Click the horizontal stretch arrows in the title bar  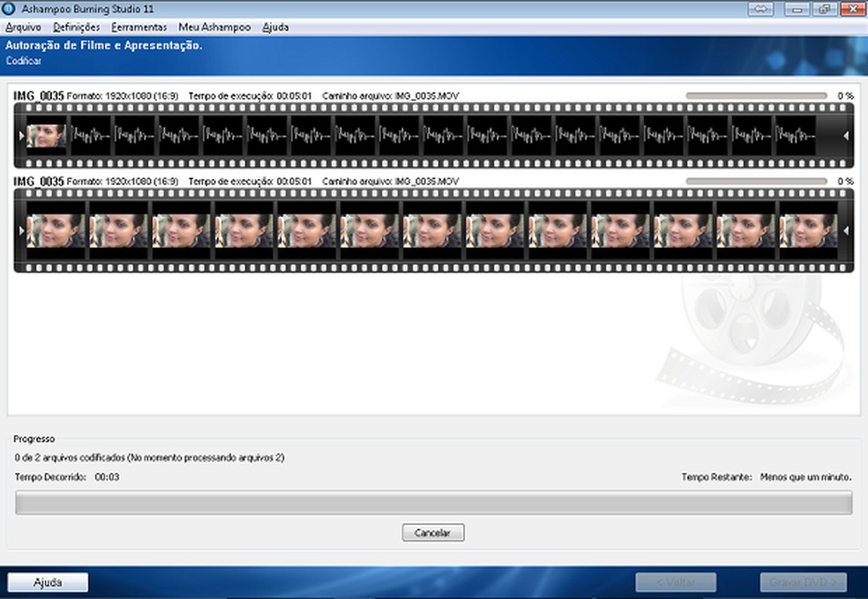(x=759, y=8)
